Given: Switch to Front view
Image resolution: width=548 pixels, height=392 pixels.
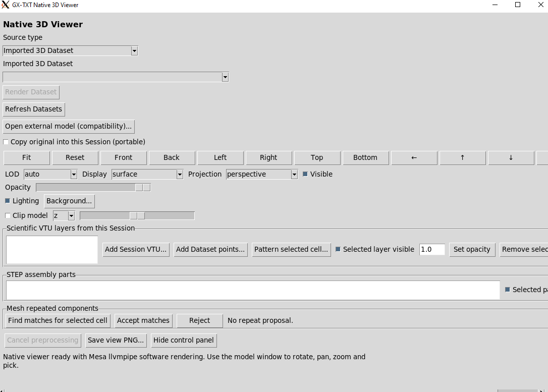Looking at the screenshot, I should click(123, 157).
